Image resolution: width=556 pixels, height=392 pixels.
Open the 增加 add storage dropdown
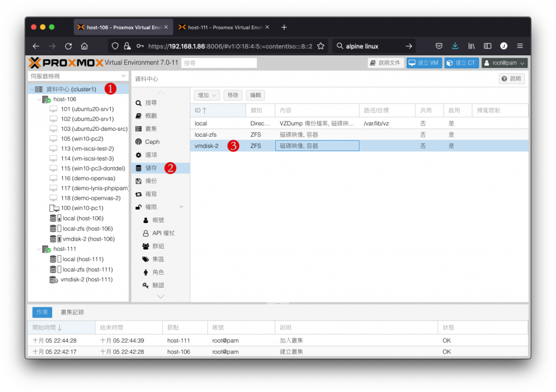coord(207,96)
